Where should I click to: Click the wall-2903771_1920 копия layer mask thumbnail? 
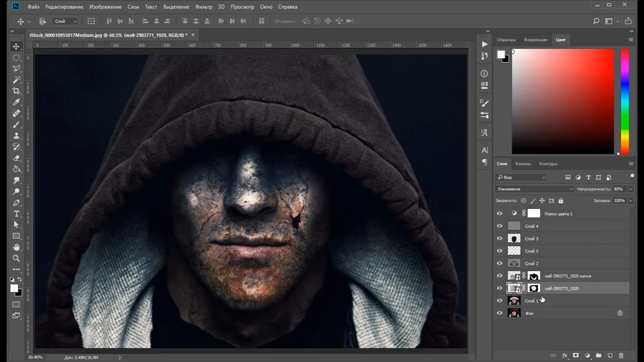[533, 276]
